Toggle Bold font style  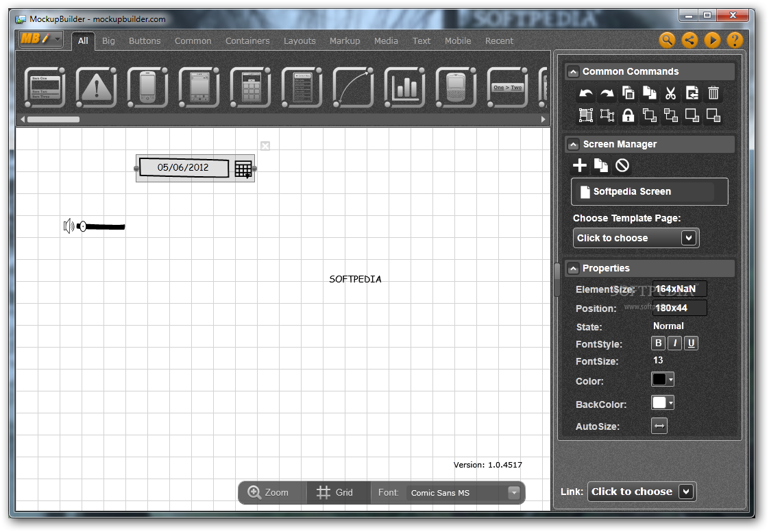click(x=658, y=343)
